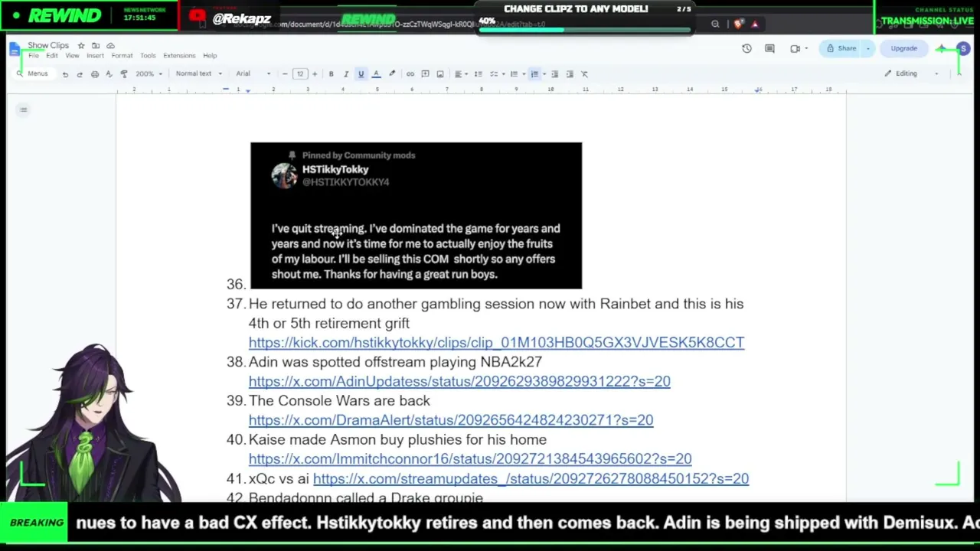Open the AdinUpdatess status link
Screen dimensions: 980x551
pos(459,381)
